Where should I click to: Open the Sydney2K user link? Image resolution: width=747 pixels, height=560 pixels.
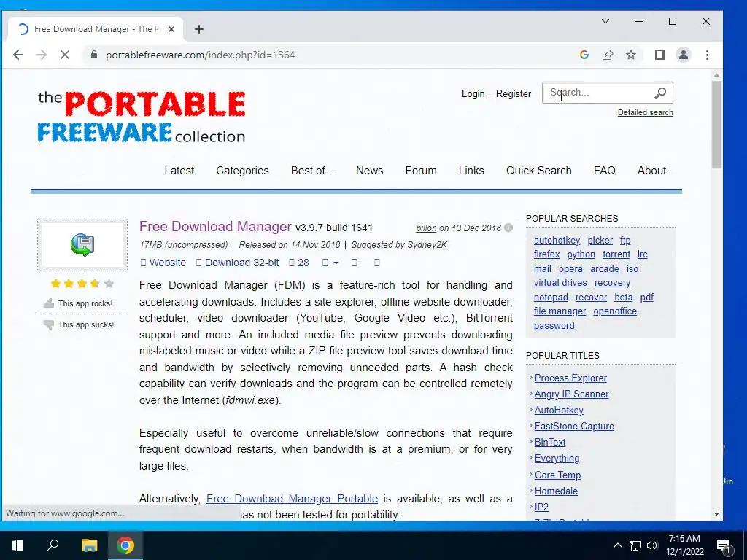click(427, 245)
